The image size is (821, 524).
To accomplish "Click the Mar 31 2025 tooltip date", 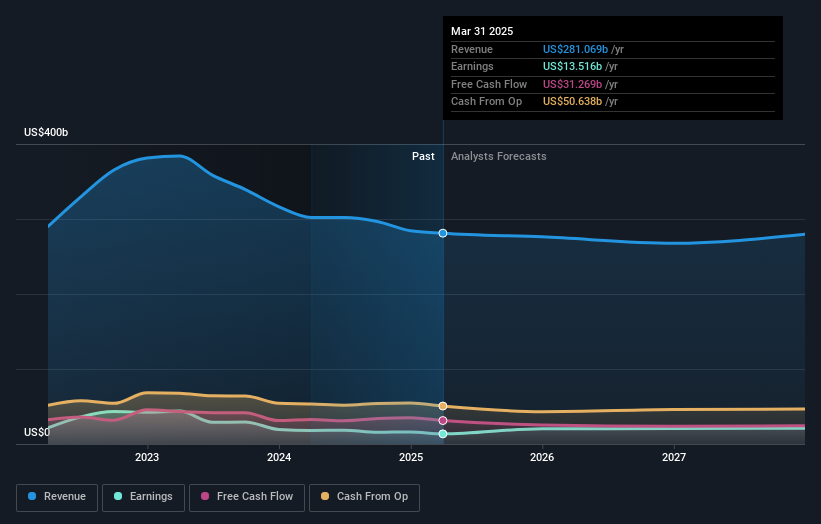I will (x=482, y=31).
